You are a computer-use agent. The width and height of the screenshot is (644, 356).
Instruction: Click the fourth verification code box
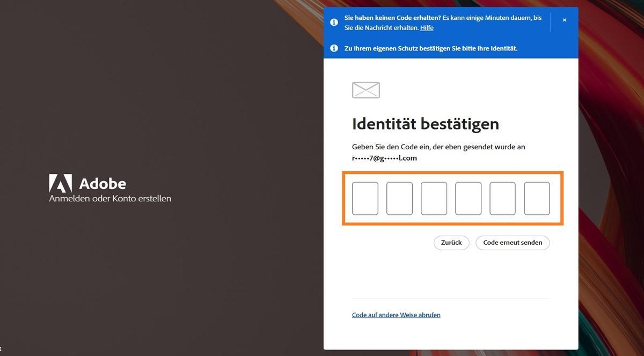coord(468,198)
